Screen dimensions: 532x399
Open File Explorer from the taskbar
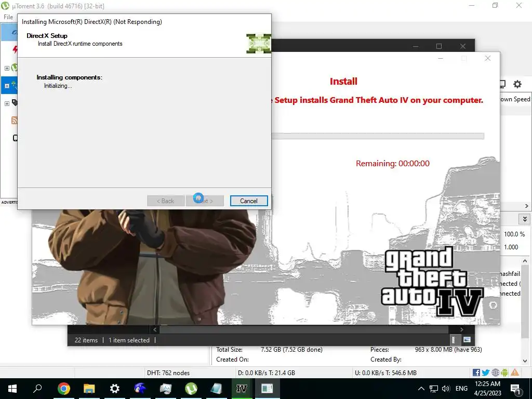[x=89, y=389]
